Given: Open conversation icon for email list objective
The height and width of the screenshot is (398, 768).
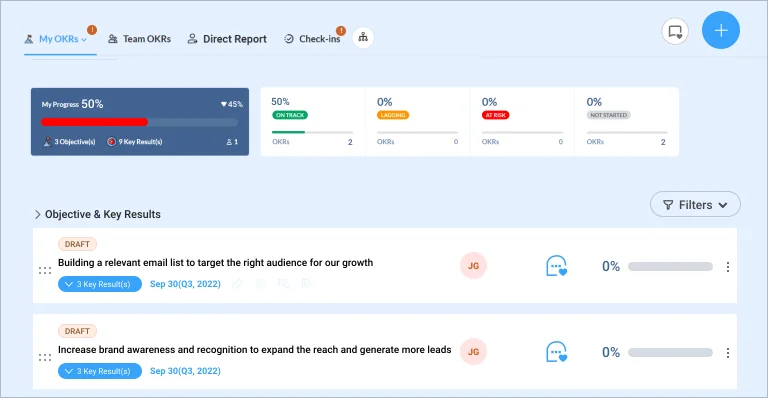Looking at the screenshot, I should tap(556, 266).
